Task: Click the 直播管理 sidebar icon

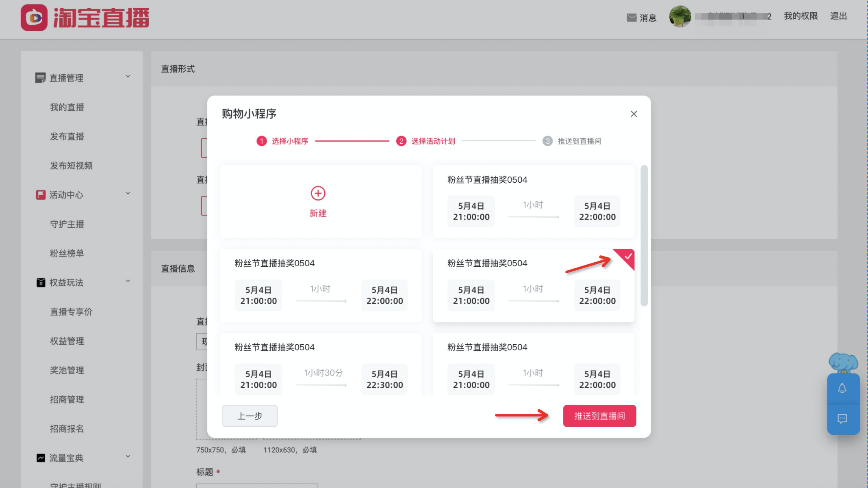Action: (x=40, y=78)
